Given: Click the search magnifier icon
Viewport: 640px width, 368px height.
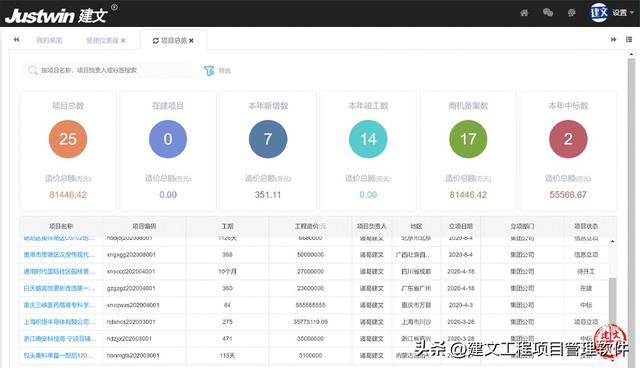Looking at the screenshot, I should pos(33,70).
